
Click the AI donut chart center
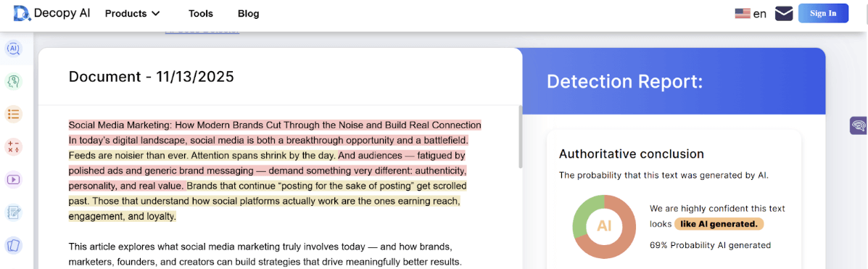pos(604,227)
